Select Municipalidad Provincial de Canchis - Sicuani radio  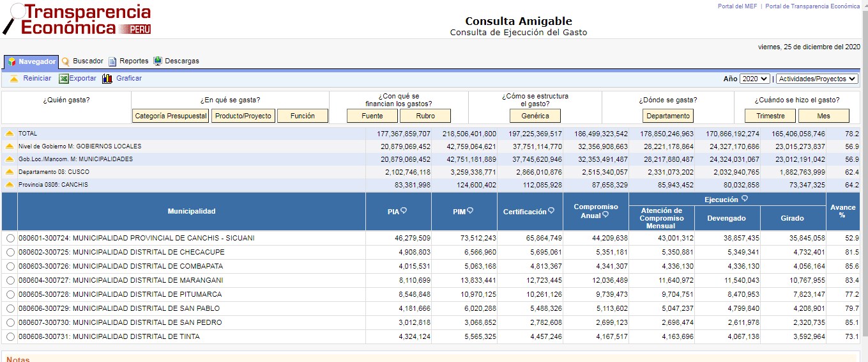(10, 239)
